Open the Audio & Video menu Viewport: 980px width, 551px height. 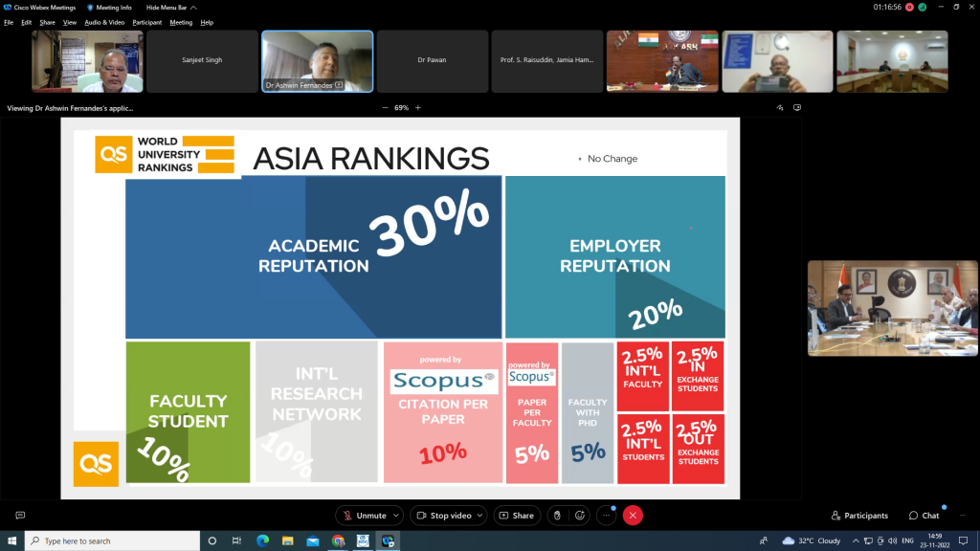[104, 23]
